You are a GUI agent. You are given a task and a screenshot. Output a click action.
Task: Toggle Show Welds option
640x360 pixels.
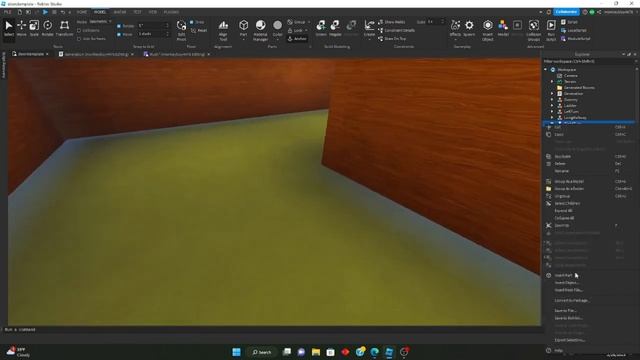(392, 22)
